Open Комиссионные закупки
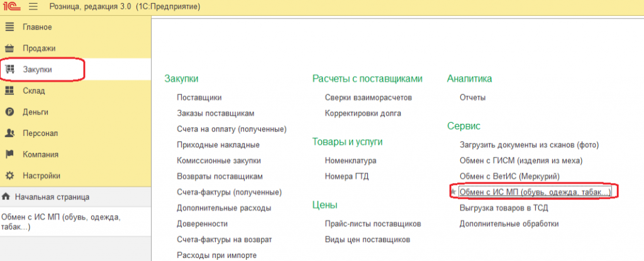Image resolution: width=644 pixels, height=261 pixels. 219,161
